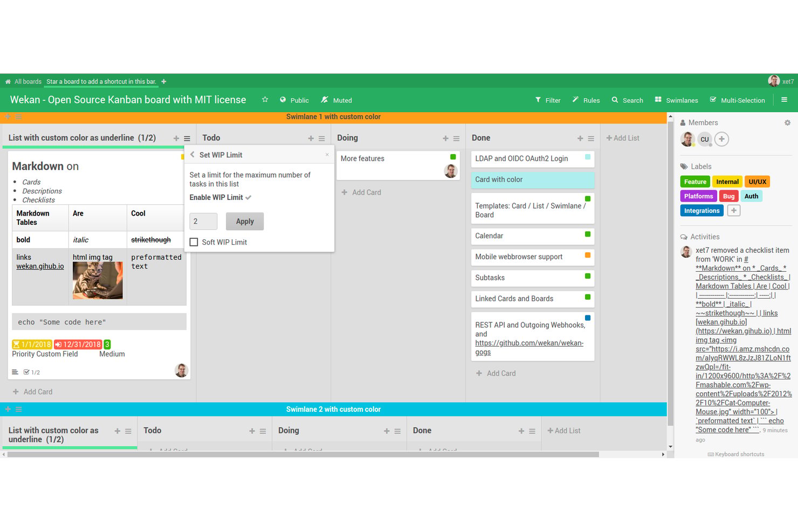This screenshot has width=798, height=532.
Task: Open Todo list menu in Swimlane 2
Action: tap(263, 431)
